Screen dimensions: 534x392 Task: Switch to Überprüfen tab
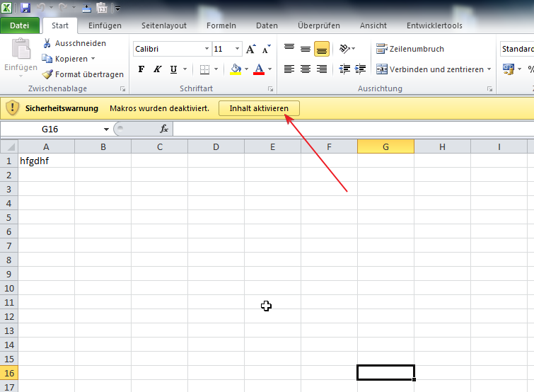click(319, 25)
